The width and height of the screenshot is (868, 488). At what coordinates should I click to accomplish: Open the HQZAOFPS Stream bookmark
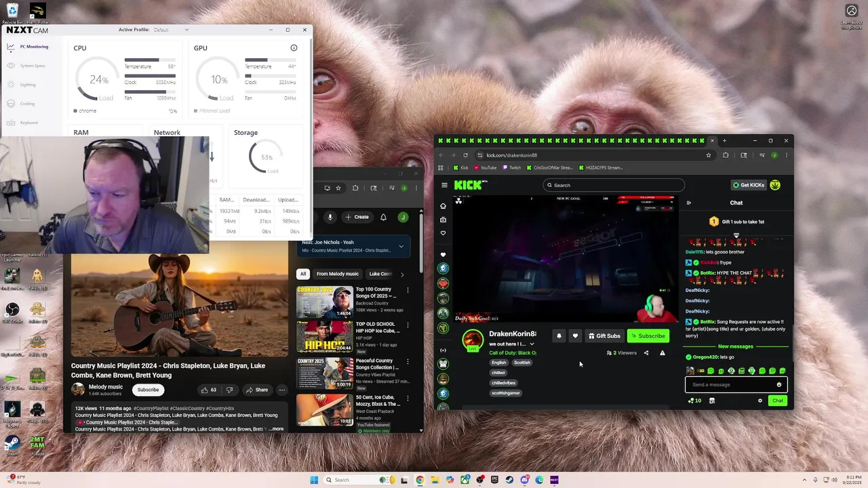tap(600, 167)
